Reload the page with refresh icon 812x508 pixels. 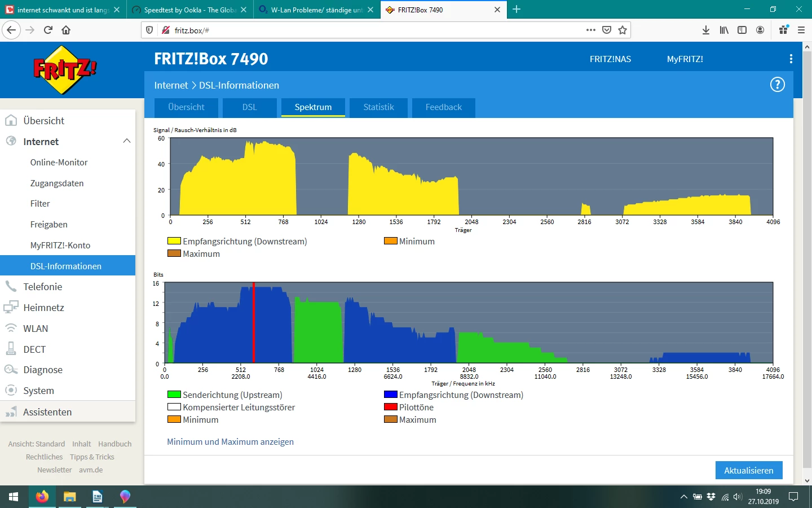48,30
